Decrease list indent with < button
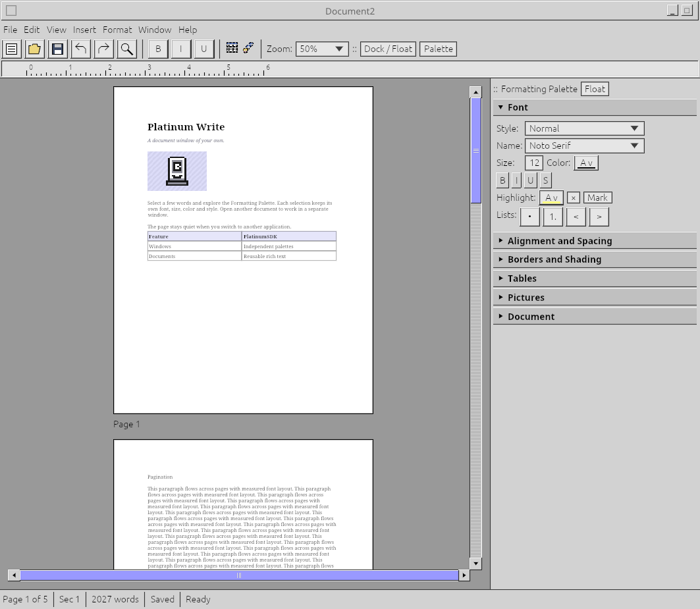Image resolution: width=700 pixels, height=609 pixels. coord(576,217)
